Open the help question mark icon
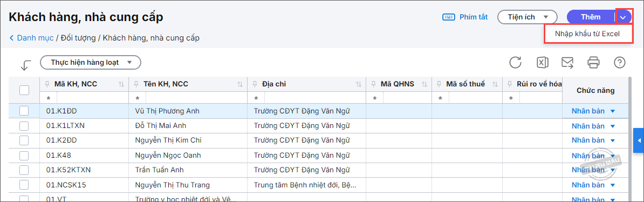 (x=619, y=63)
